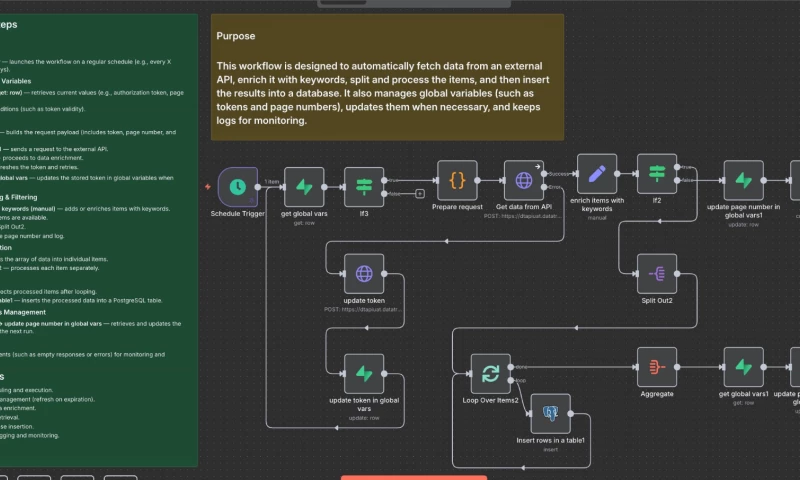Screen dimensions: 800x480
Task: Select the If3 condition node
Action: click(364, 187)
